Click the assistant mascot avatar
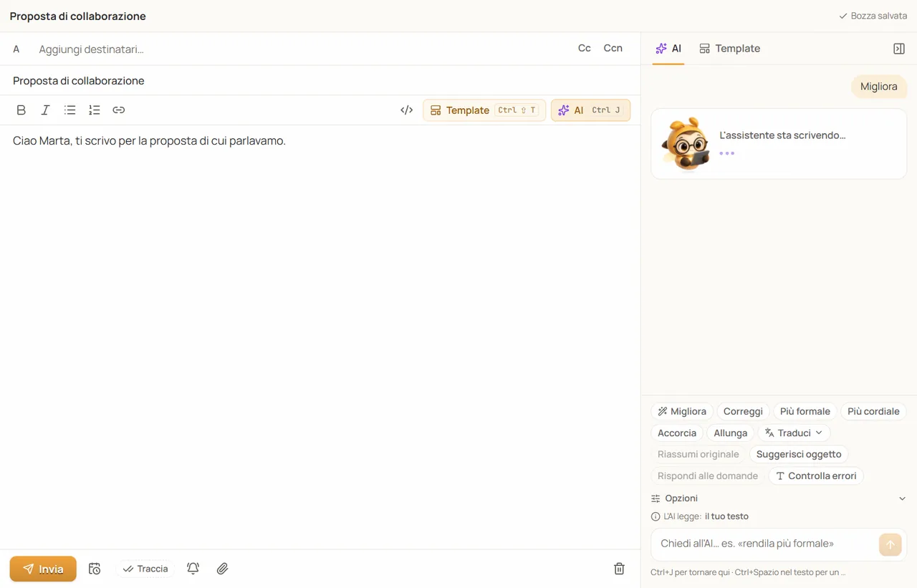This screenshot has width=917, height=588. [x=686, y=144]
